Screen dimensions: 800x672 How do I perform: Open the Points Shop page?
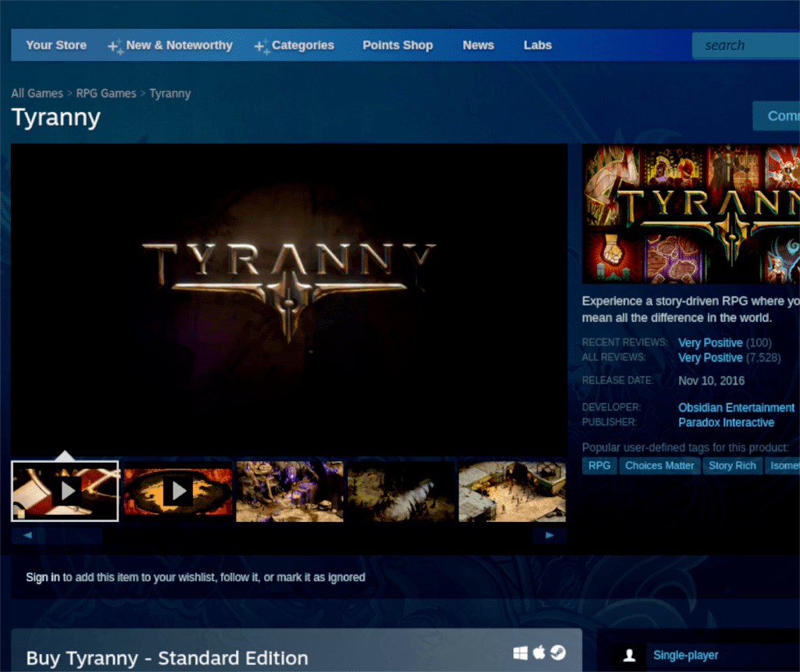pyautogui.click(x=398, y=45)
